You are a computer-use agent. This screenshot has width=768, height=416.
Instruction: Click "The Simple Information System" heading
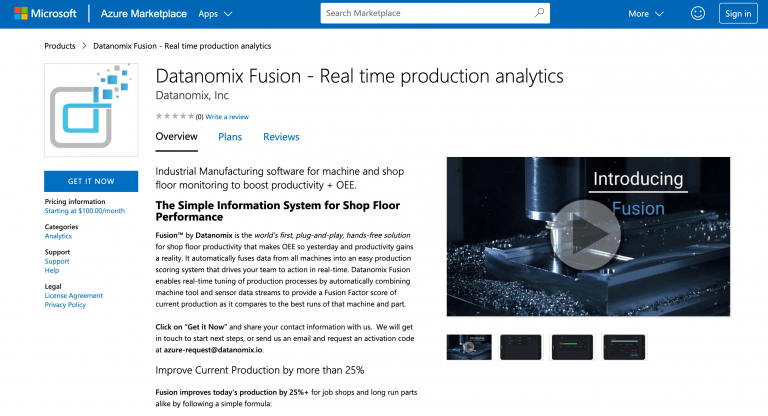(278, 211)
